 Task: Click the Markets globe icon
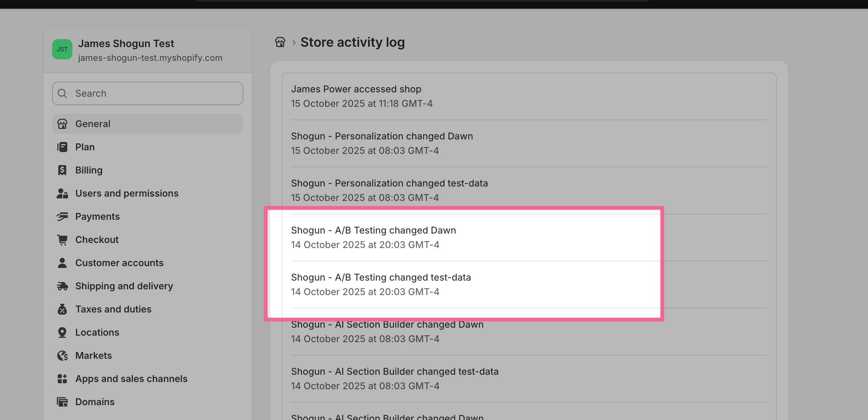62,356
